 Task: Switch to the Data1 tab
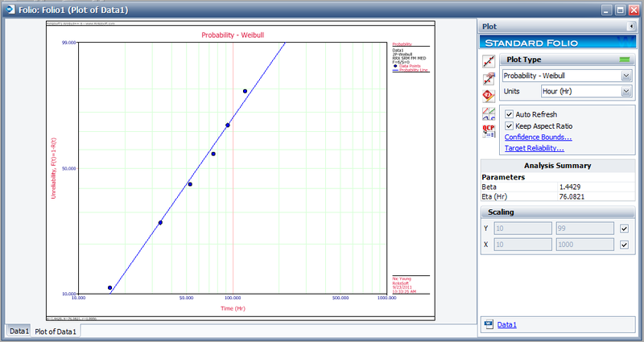tap(19, 331)
